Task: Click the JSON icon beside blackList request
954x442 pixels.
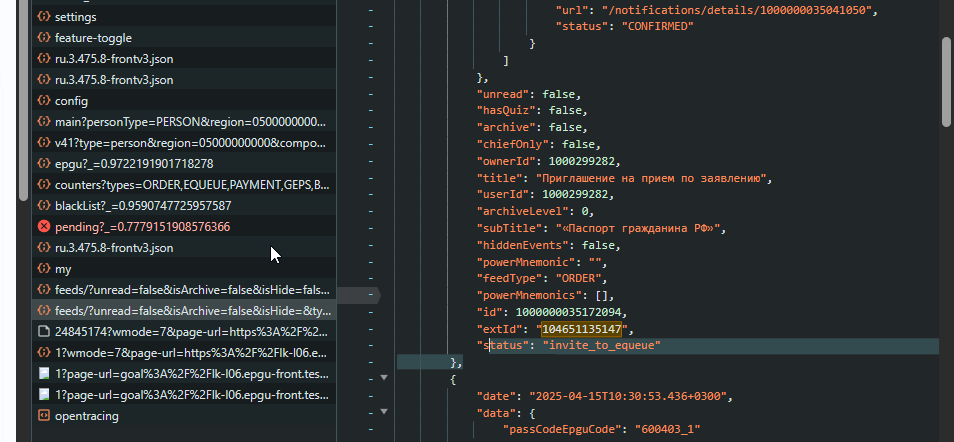Action: (x=43, y=206)
